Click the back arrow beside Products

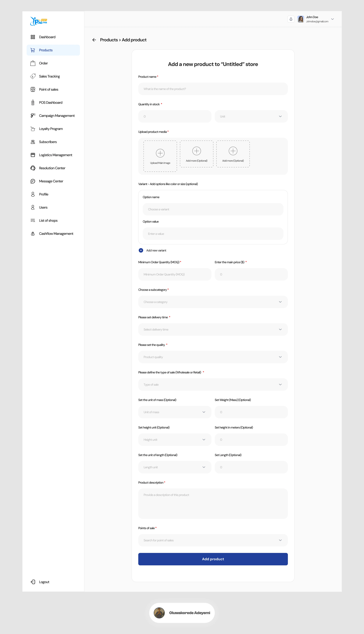(x=94, y=40)
